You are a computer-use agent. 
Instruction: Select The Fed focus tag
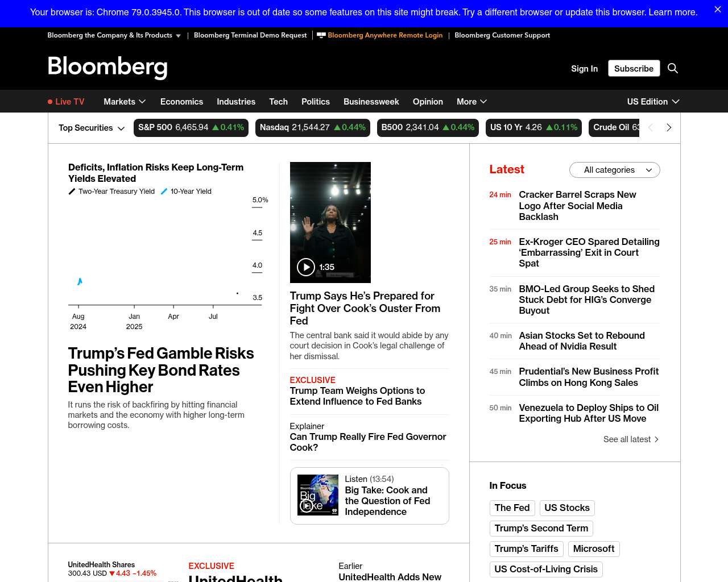point(512,508)
